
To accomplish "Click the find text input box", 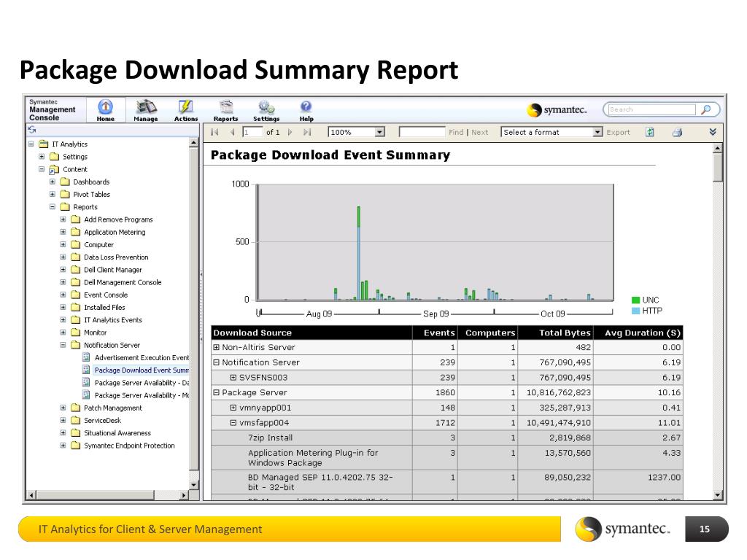I will [422, 132].
